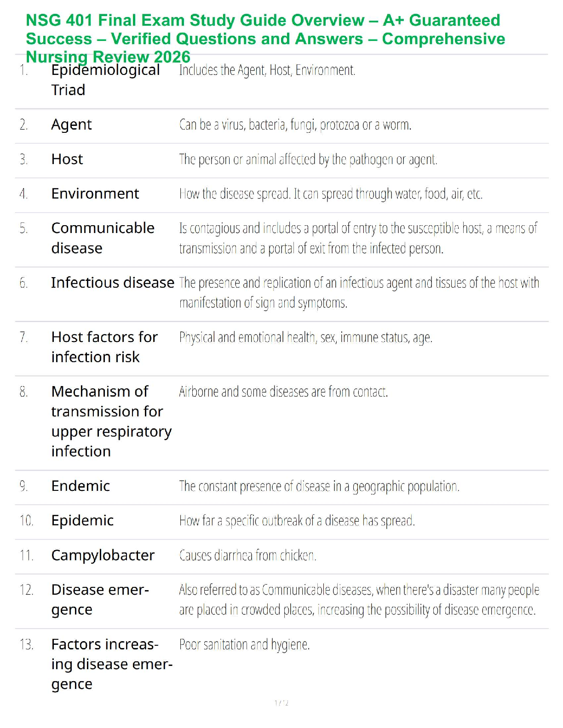Select the "Epidemic" term in row 10

(x=82, y=520)
